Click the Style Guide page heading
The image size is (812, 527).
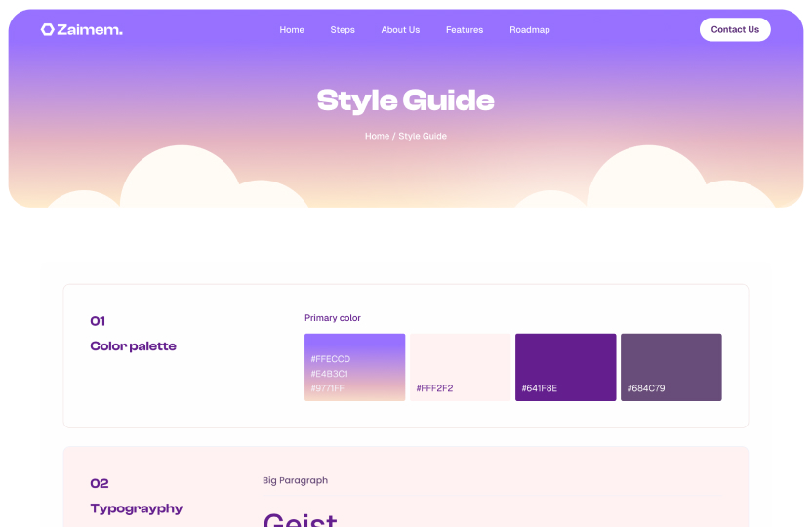[405, 101]
